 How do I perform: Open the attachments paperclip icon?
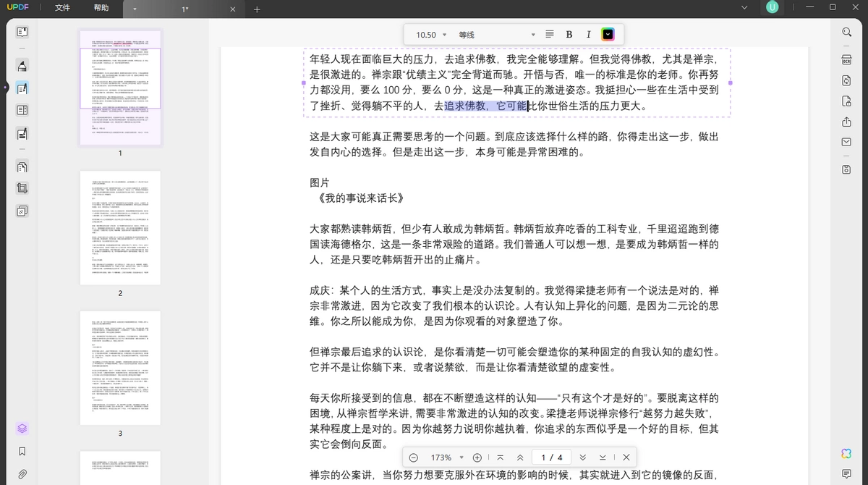[22, 474]
